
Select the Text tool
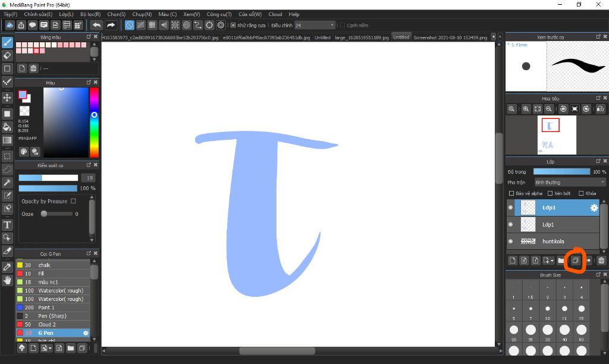click(x=7, y=225)
